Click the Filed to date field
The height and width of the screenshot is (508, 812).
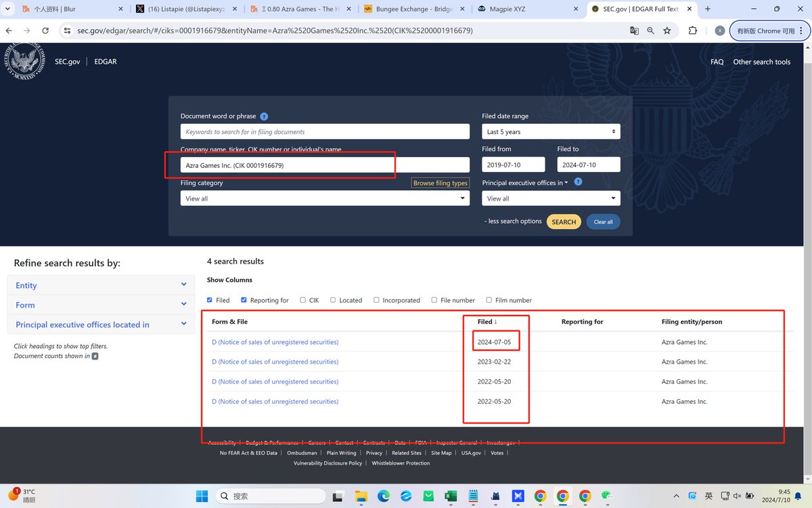click(589, 165)
